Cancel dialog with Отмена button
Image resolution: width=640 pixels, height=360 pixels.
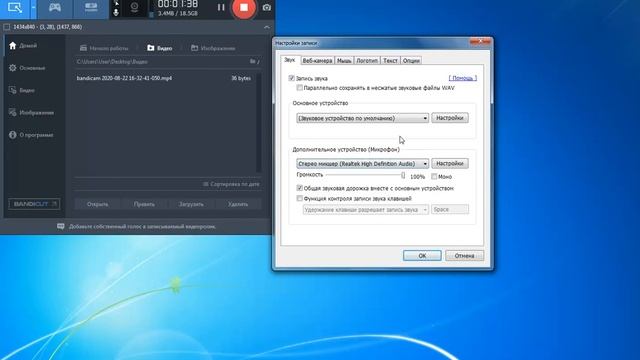point(464,256)
